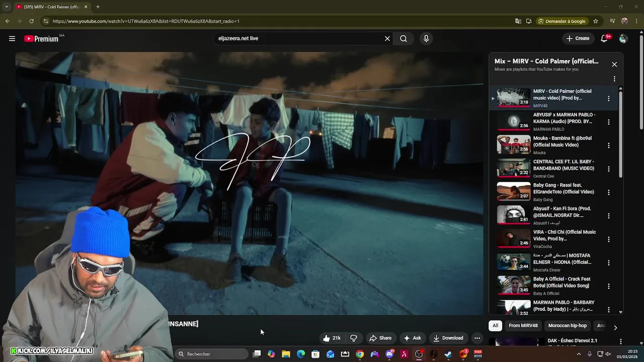Go back with the browser back arrow

(7, 21)
